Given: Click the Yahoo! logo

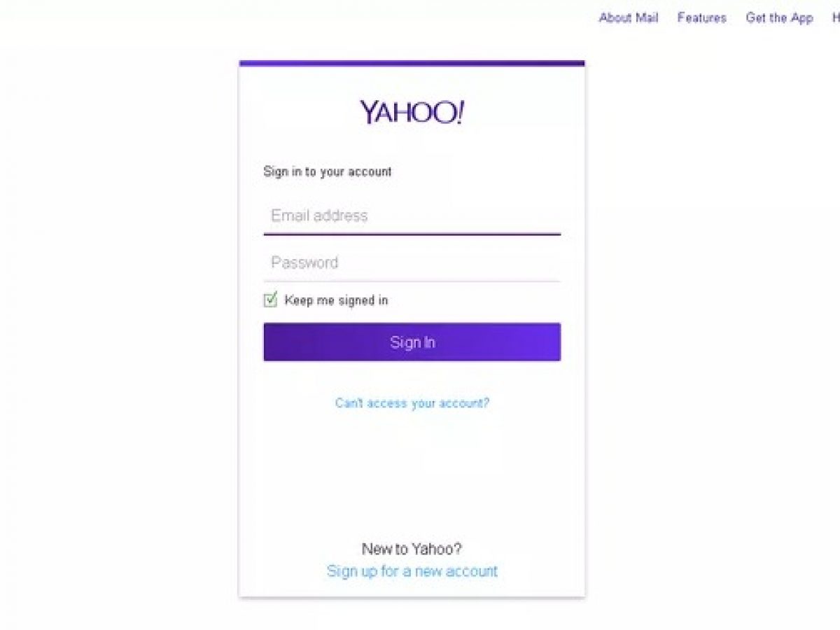Looking at the screenshot, I should [412, 112].
